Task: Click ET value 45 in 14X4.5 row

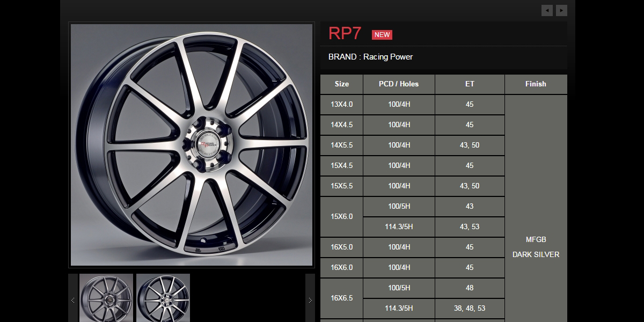Action: click(470, 125)
